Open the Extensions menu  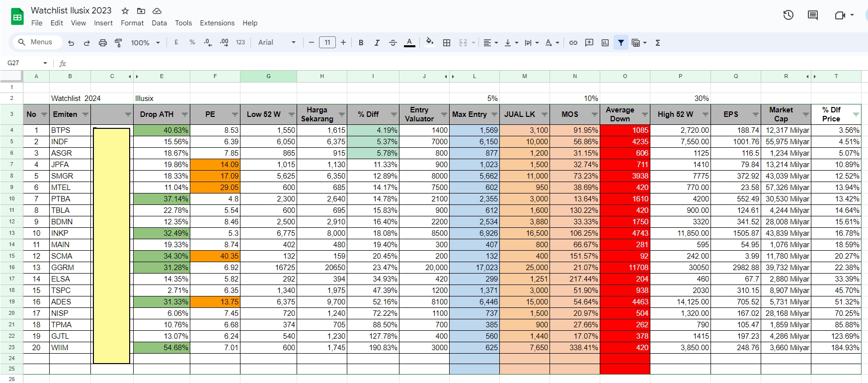(217, 23)
